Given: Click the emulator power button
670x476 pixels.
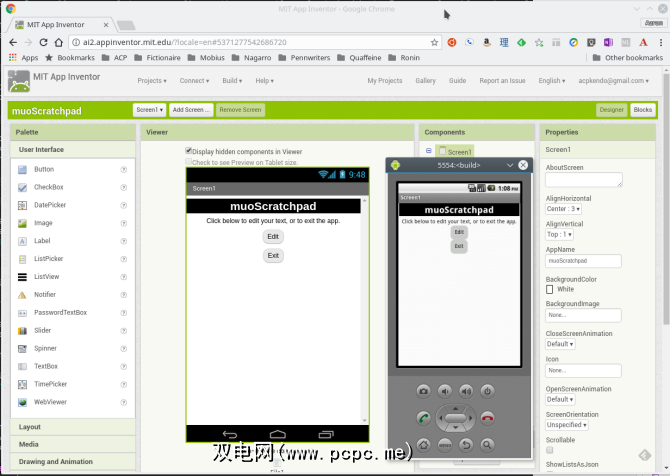Looking at the screenshot, I should point(488,391).
